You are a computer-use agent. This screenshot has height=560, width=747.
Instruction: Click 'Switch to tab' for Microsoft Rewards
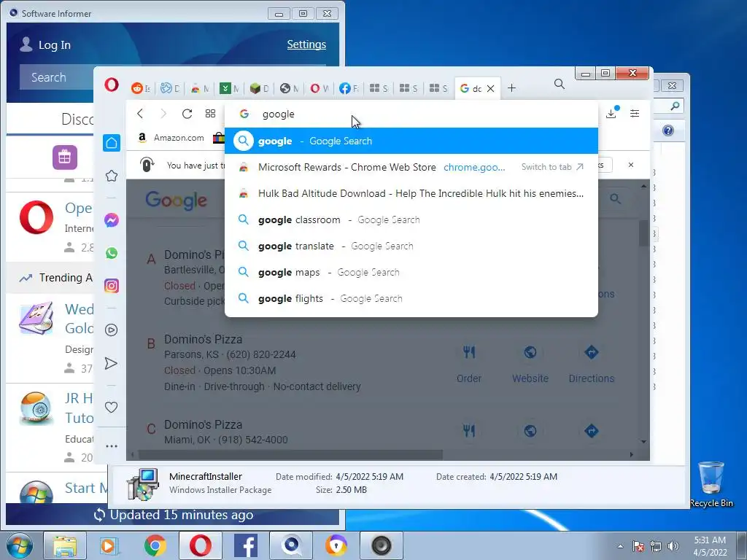click(x=552, y=167)
